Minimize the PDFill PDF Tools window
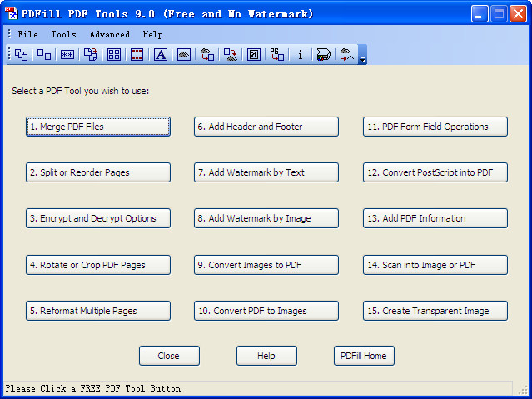Viewport: 532px width, 399px height. (480, 14)
